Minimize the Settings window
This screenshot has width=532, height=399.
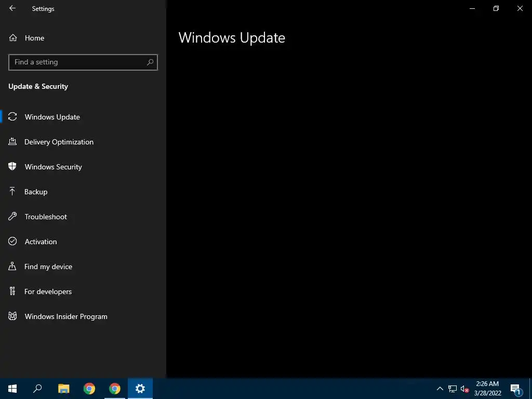(472, 8)
